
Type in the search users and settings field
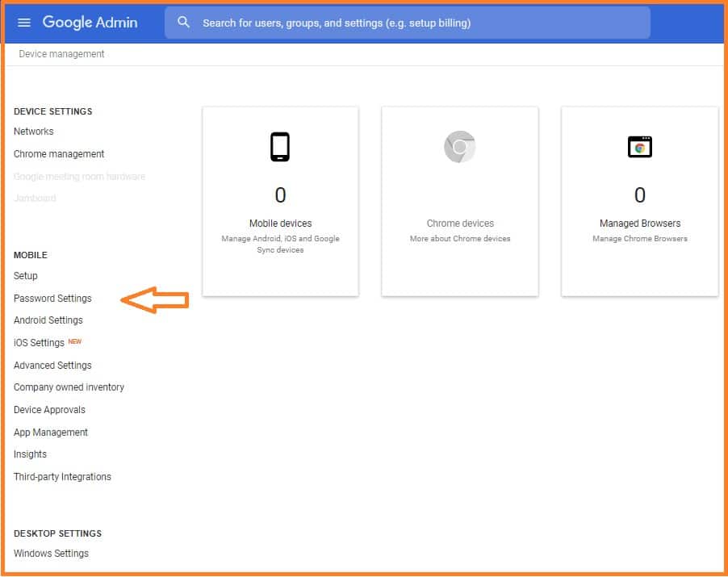click(x=420, y=23)
